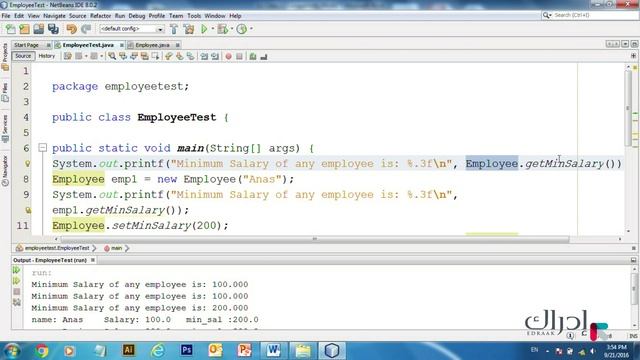Viewport: 640px width, 360px height.
Task: Open the Services side panel
Action: [5, 129]
